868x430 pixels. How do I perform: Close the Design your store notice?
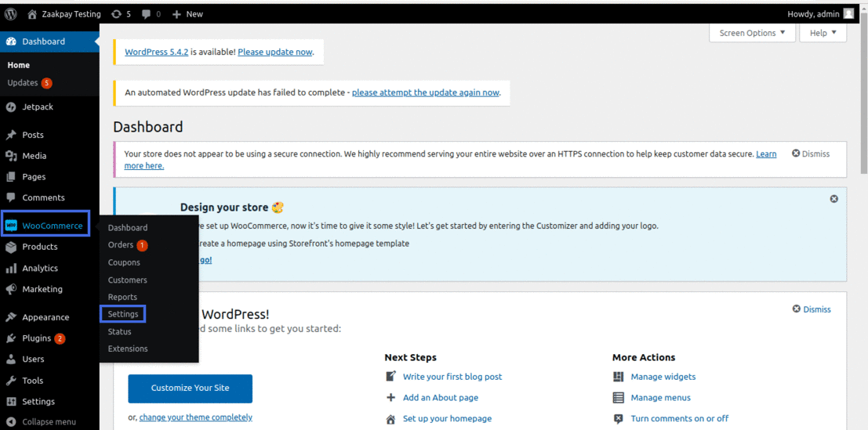click(x=833, y=199)
